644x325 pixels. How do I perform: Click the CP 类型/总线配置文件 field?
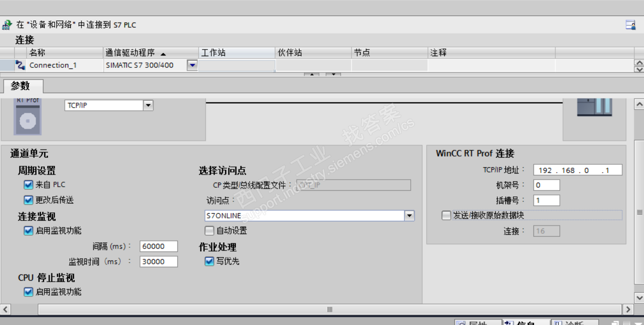tap(353, 185)
